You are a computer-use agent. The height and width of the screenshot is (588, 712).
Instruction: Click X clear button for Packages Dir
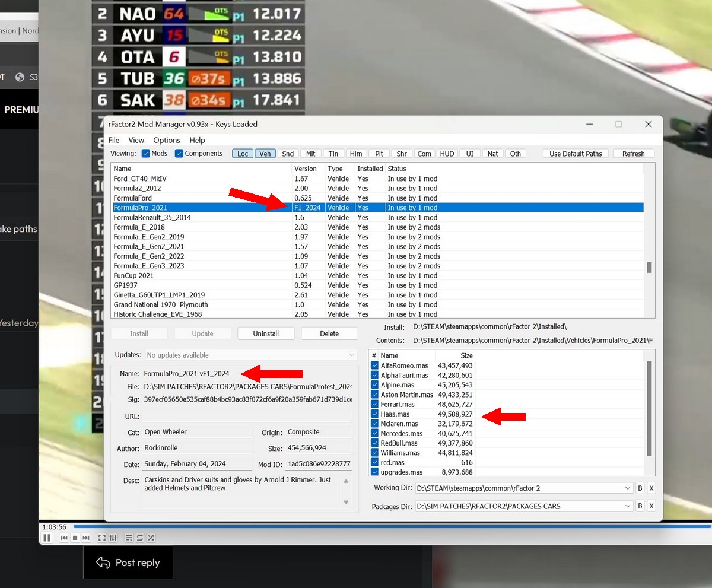[x=651, y=506]
